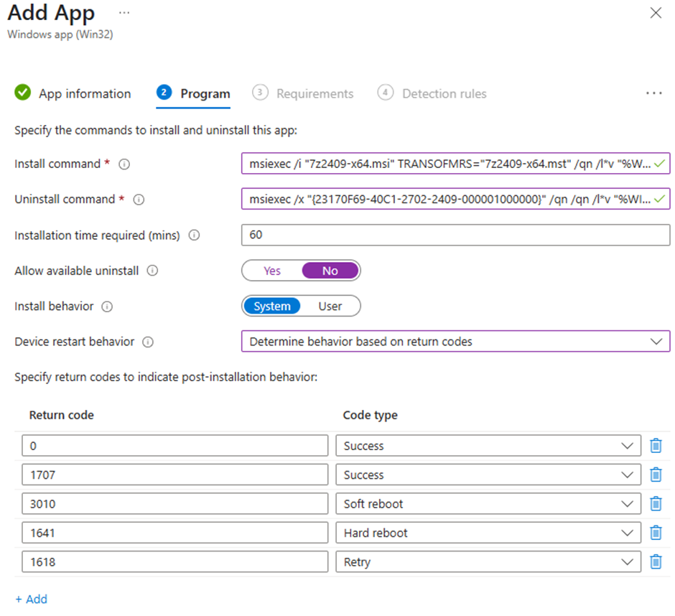Image resolution: width=675 pixels, height=616 pixels.
Task: Open the Install command info tooltip
Action: [x=124, y=164]
